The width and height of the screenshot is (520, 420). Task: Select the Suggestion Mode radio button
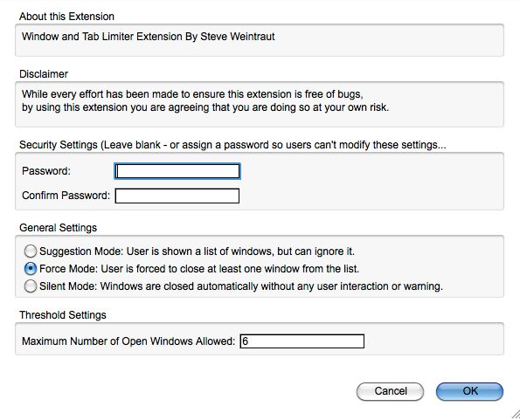coord(31,251)
